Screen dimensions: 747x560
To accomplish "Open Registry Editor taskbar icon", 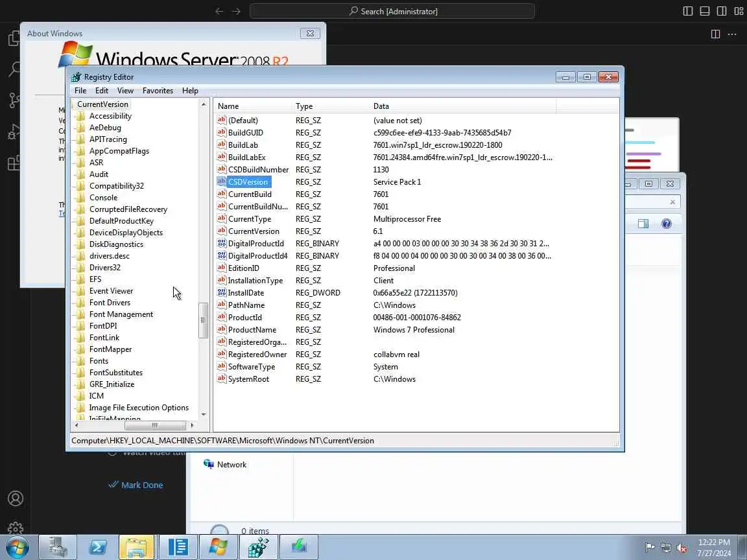I will (257, 546).
